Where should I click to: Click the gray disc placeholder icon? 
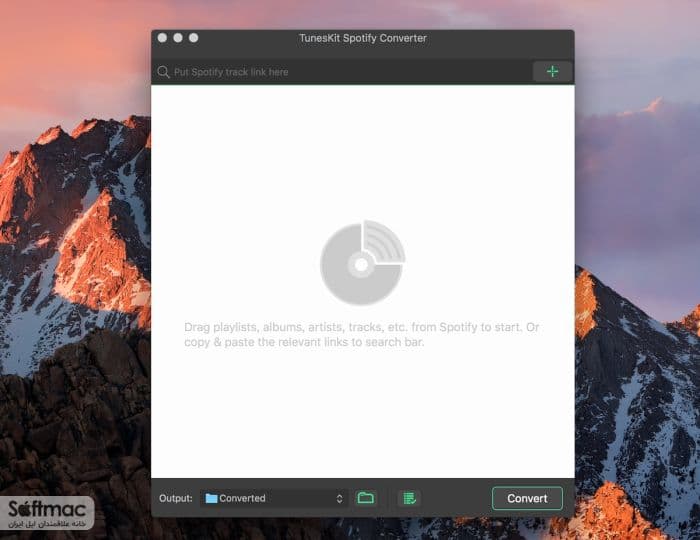point(362,263)
